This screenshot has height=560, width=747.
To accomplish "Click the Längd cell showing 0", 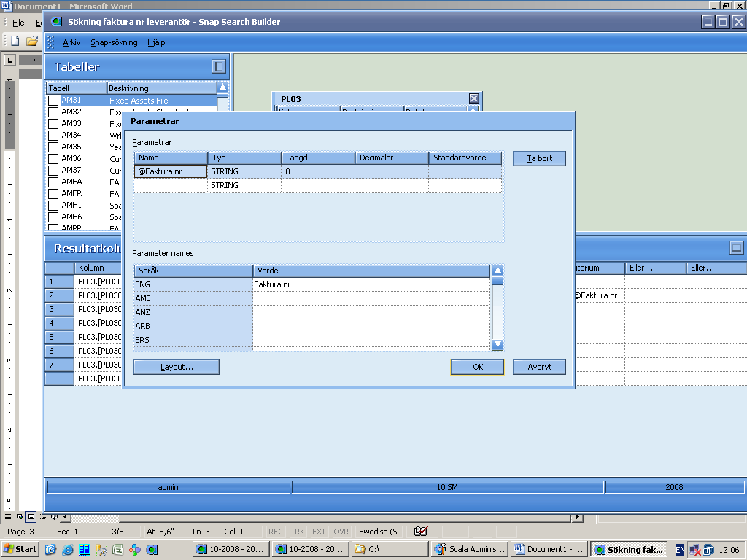I will pyautogui.click(x=318, y=171).
